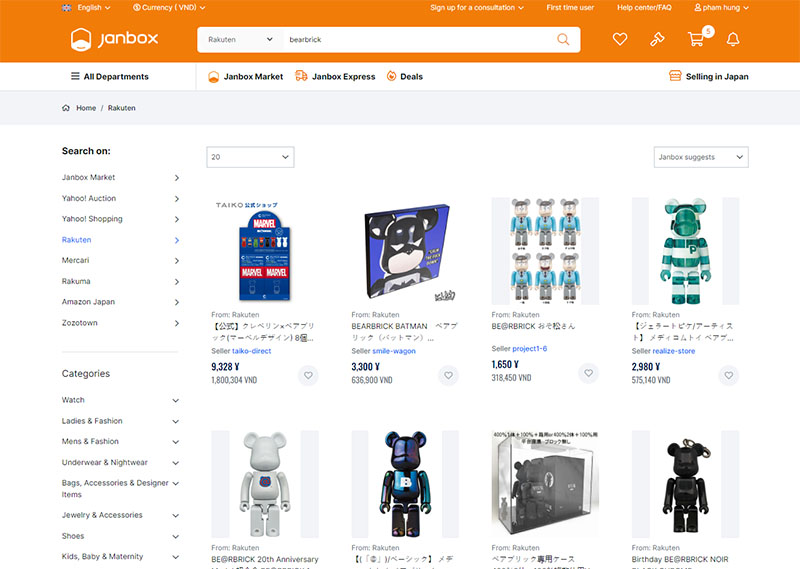
Task: Select Rakuma in Search on list
Action: click(x=120, y=281)
